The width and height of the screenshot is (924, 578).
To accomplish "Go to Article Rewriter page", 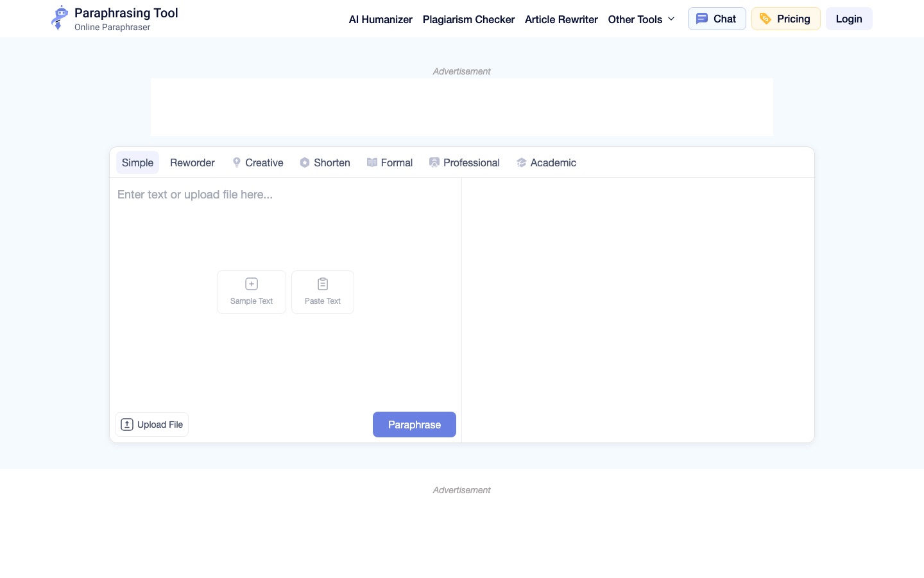I will 561,19.
